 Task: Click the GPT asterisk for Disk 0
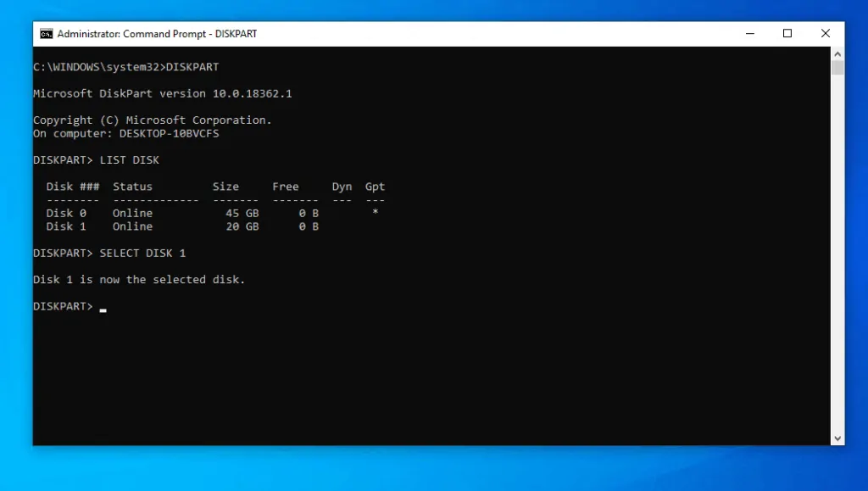pos(375,213)
